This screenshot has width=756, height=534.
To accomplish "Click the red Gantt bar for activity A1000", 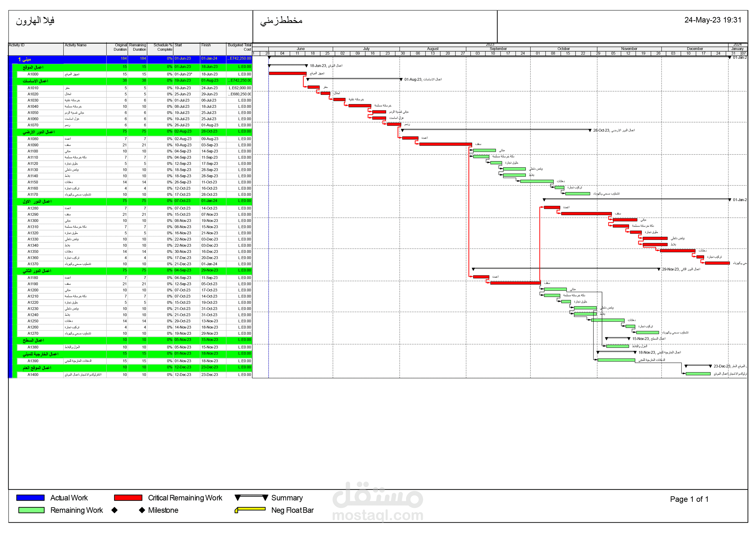I will pos(287,73).
